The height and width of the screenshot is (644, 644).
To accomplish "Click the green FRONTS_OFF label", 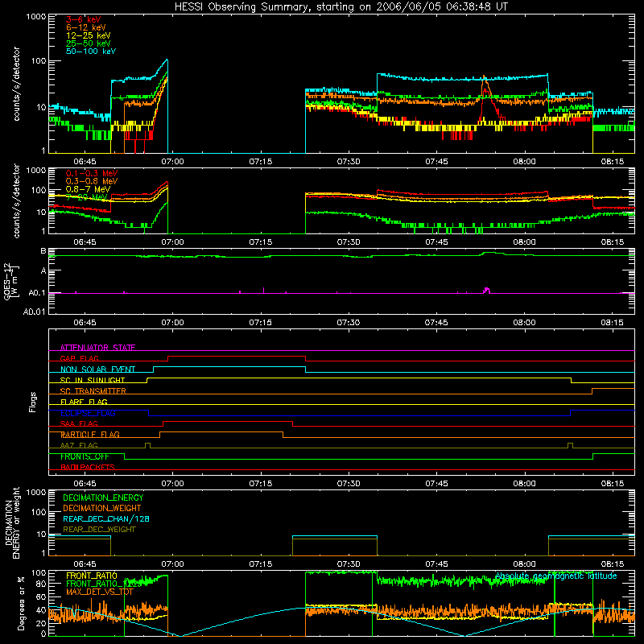I will coord(85,456).
